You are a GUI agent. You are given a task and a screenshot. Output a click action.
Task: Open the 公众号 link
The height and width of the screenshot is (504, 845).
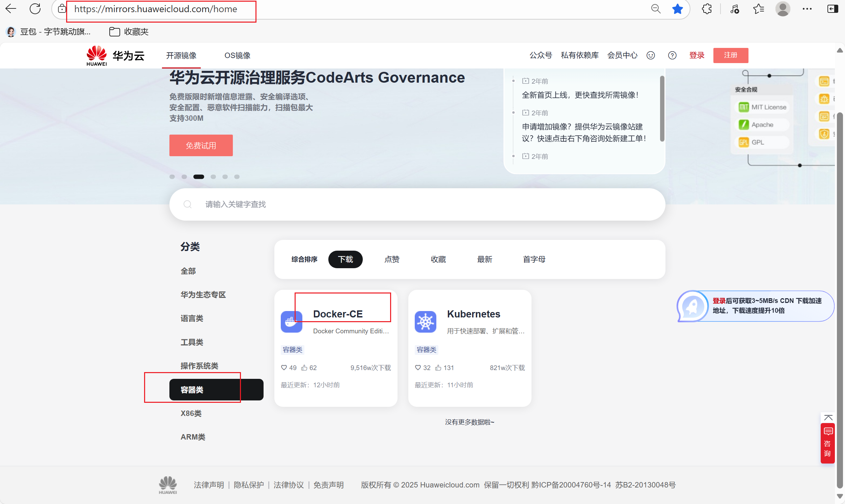541,55
